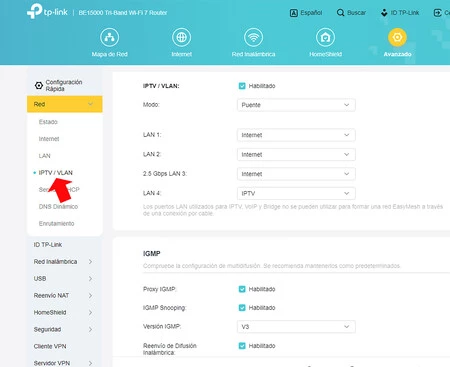450x367 pixels.
Task: Expand the Seguridad sidebar chevron
Action: click(90, 329)
